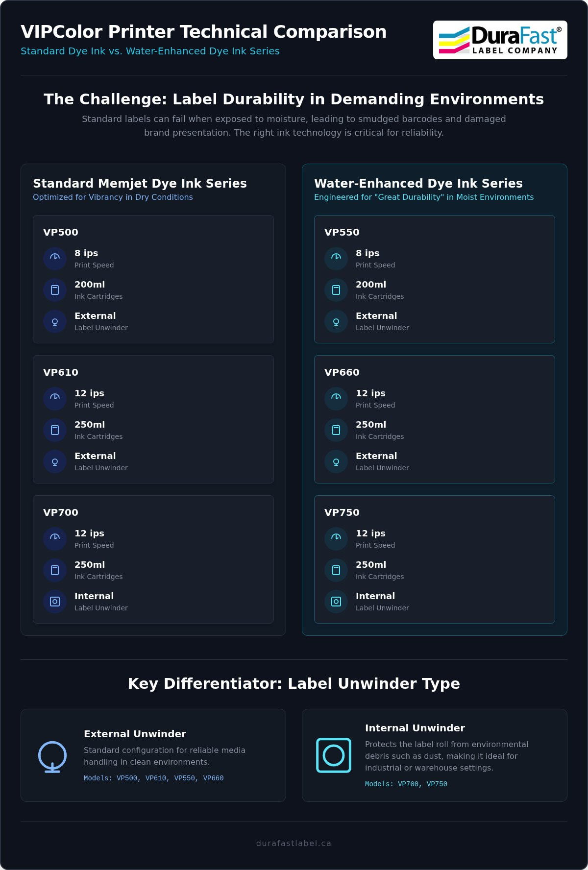Click the Water-Enhanced Dye Ink Series heading

pyautogui.click(x=418, y=183)
